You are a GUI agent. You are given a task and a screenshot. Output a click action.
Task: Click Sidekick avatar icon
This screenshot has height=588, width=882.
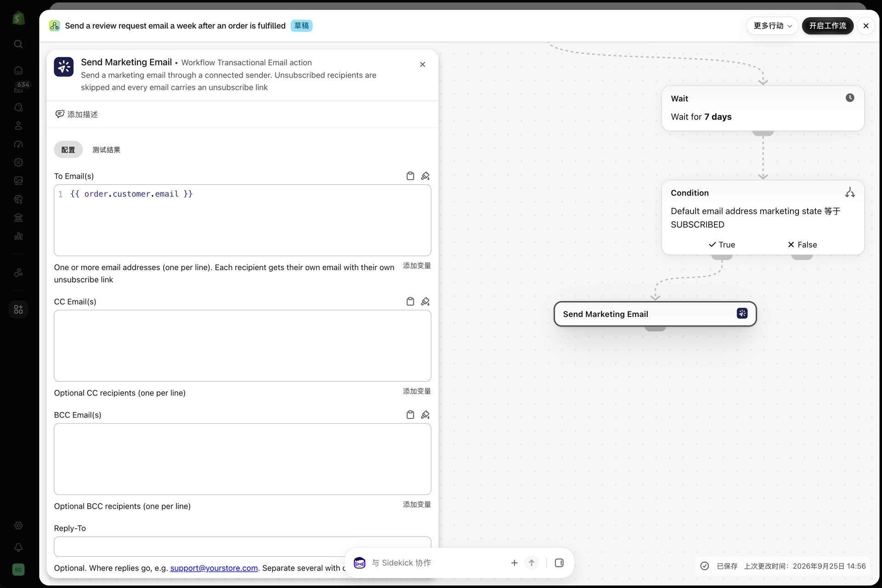tap(360, 563)
